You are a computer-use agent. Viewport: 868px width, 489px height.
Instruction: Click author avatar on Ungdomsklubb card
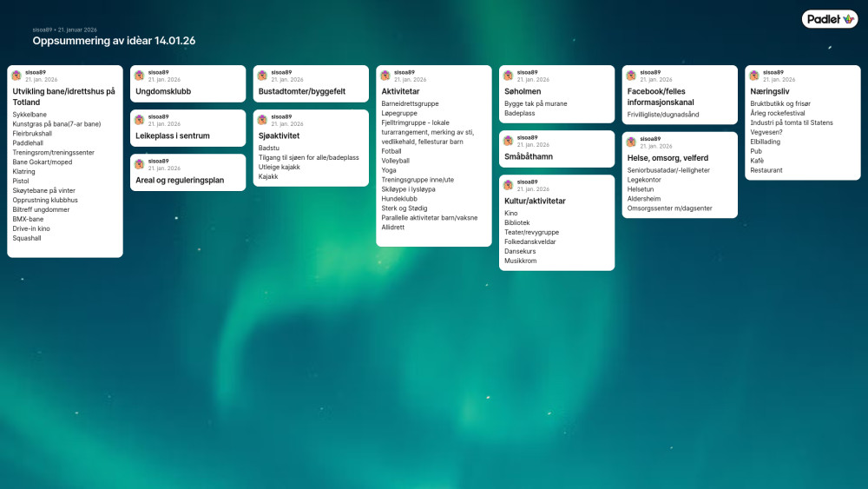click(139, 76)
